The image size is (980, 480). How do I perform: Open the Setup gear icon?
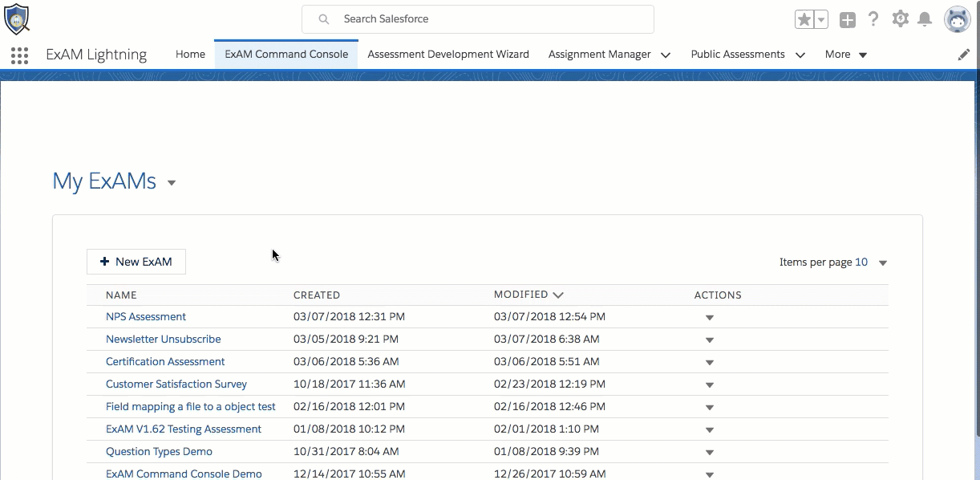(900, 19)
